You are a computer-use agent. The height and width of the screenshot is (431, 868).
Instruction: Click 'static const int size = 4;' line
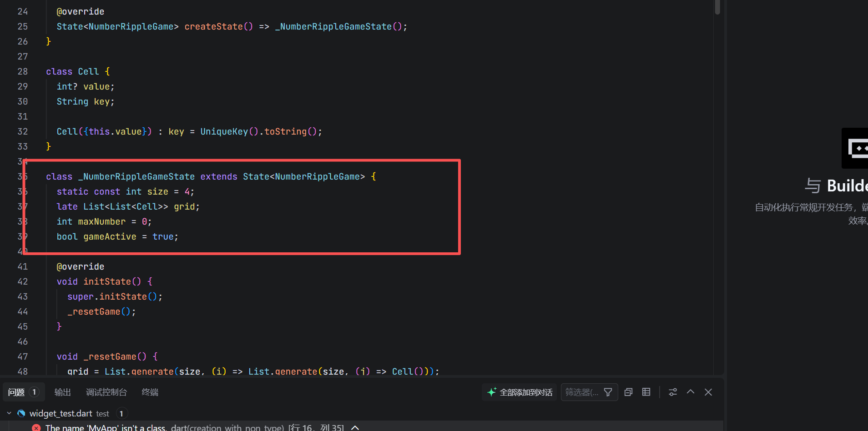[126, 191]
